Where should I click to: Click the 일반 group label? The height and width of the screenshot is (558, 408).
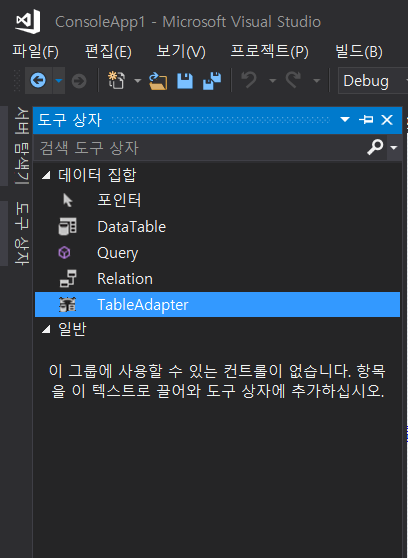[x=72, y=329]
